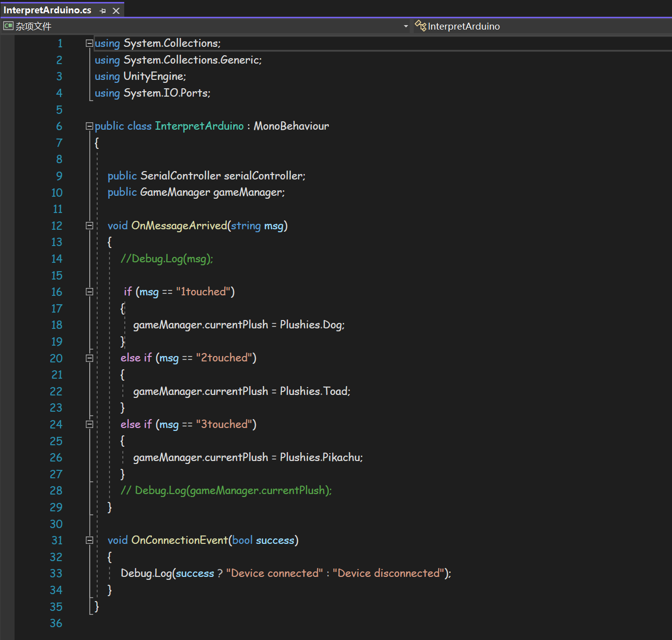Pin the InterpretArduino.cs tab
Viewport: 672px width, 640px height.
pyautogui.click(x=103, y=11)
